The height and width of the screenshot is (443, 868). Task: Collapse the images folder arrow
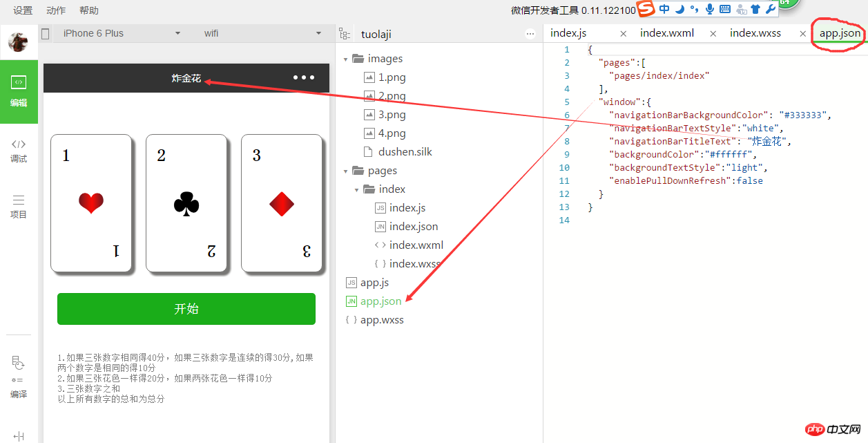[x=345, y=59]
